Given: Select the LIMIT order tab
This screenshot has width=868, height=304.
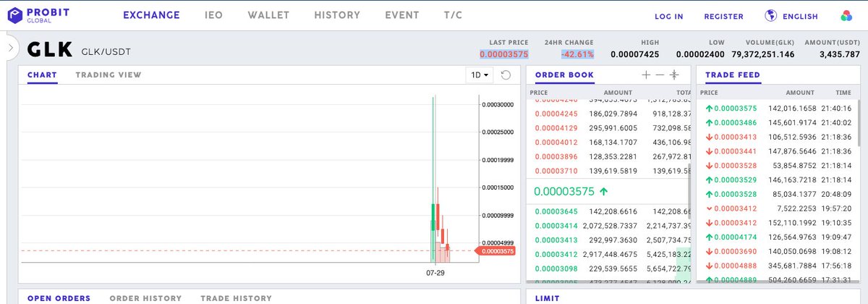Looking at the screenshot, I should (x=548, y=298).
